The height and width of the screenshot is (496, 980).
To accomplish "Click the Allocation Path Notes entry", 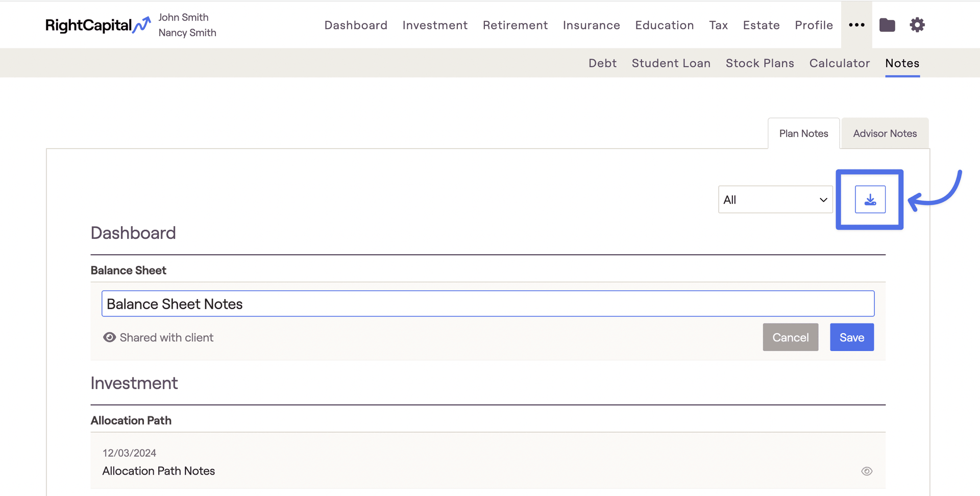I will click(159, 471).
